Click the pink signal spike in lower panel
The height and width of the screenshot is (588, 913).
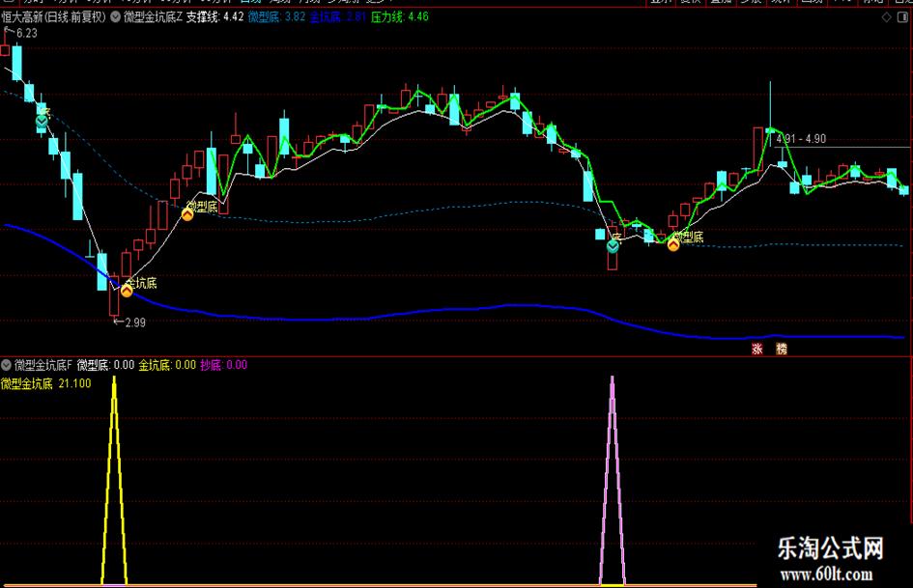coord(612,481)
